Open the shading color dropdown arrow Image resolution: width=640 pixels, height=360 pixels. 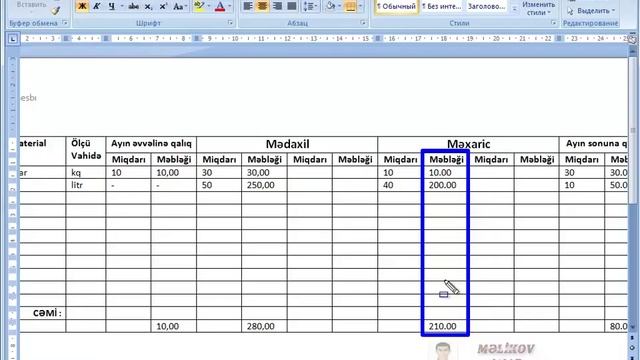[340, 6]
